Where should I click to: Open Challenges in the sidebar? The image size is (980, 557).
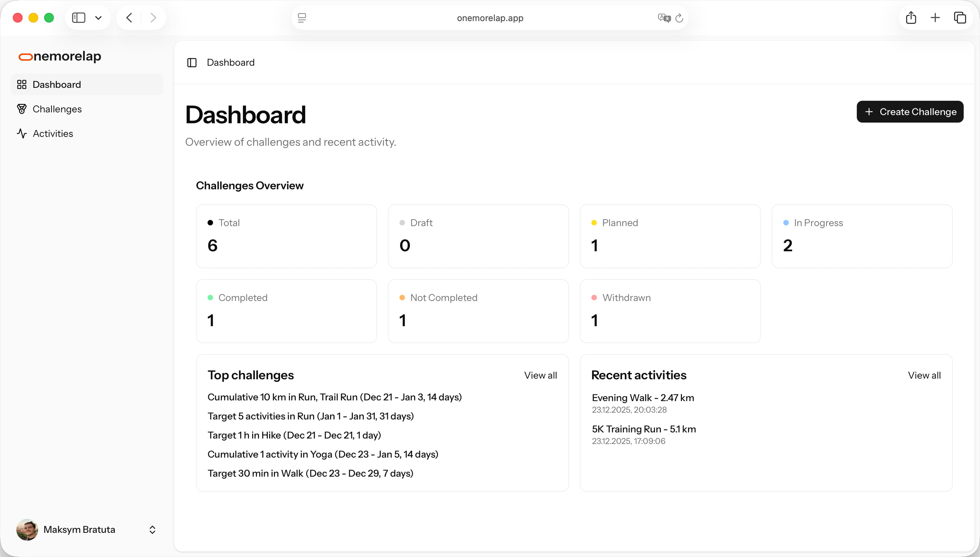57,109
